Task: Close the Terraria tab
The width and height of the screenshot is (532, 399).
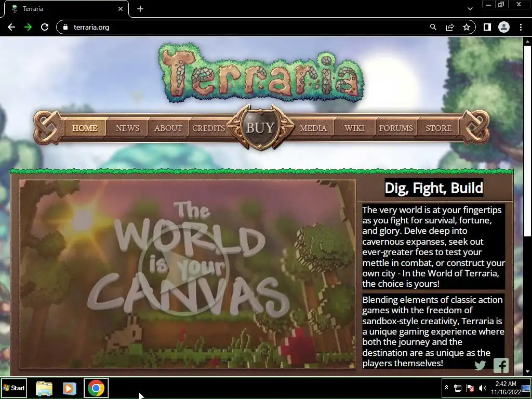Action: [120, 9]
